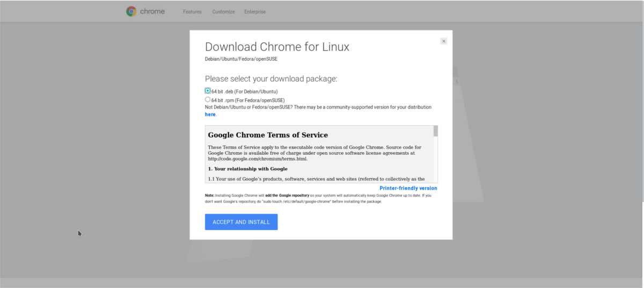Click the ACCEPT AND INSTALL button
Image resolution: width=644 pixels, height=288 pixels.
241,222
